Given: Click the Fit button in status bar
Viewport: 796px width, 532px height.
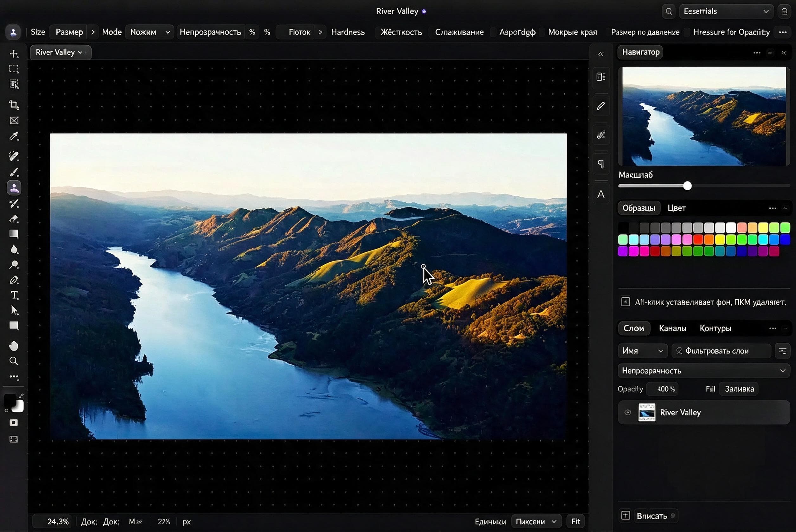Looking at the screenshot, I should click(x=575, y=522).
